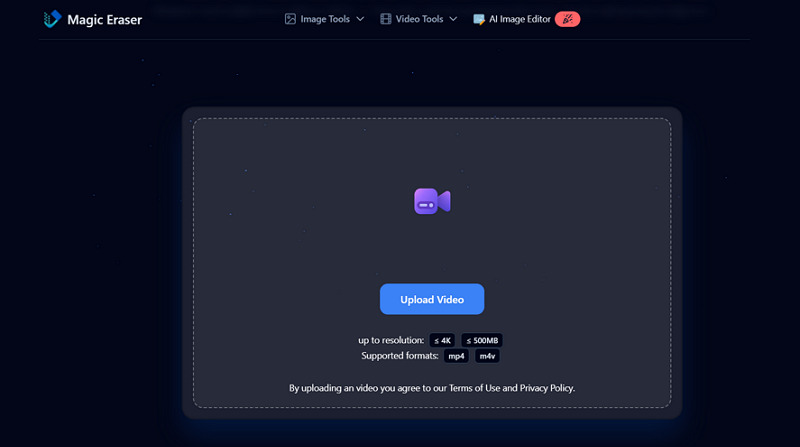Expand the Image Tools dropdown chevron
The height and width of the screenshot is (447, 800).
tap(360, 19)
